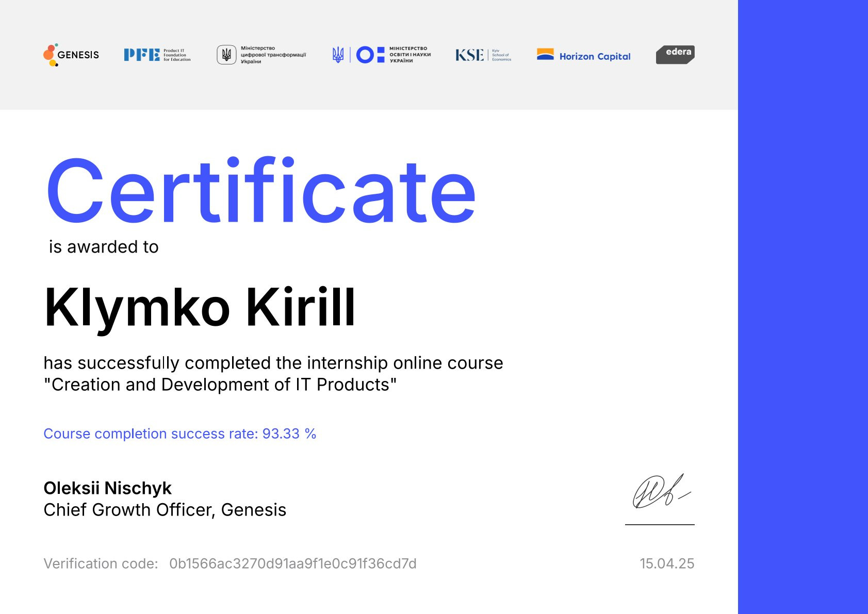Click the handwritten signature
The width and height of the screenshot is (868, 614).
coord(660,492)
